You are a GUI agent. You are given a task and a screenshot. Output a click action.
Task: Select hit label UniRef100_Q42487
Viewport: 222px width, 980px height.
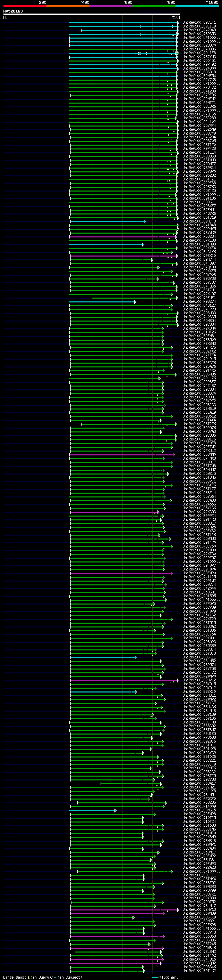[x=199, y=386]
